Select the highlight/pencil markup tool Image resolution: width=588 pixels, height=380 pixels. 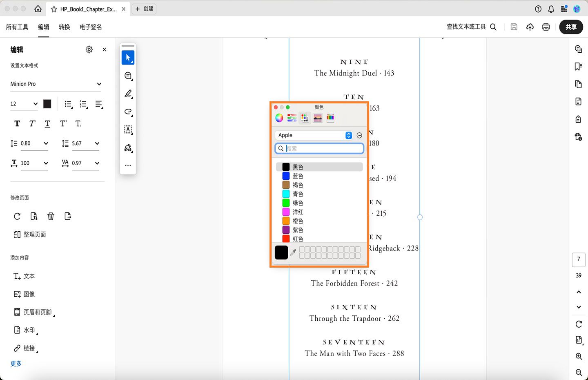click(x=128, y=94)
